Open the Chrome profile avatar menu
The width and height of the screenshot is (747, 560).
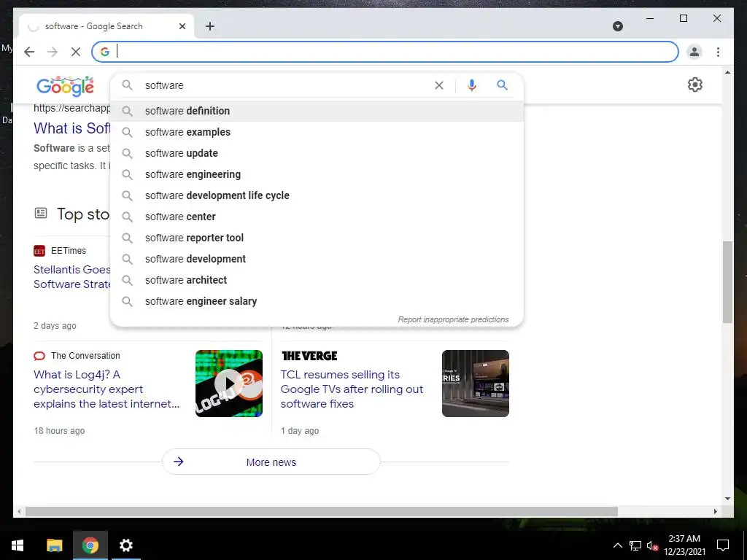coord(694,52)
